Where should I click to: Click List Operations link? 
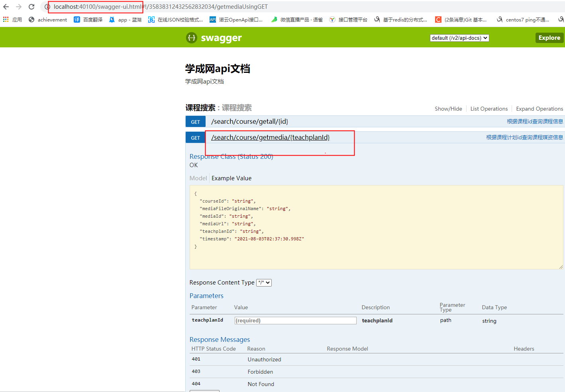tap(489, 109)
